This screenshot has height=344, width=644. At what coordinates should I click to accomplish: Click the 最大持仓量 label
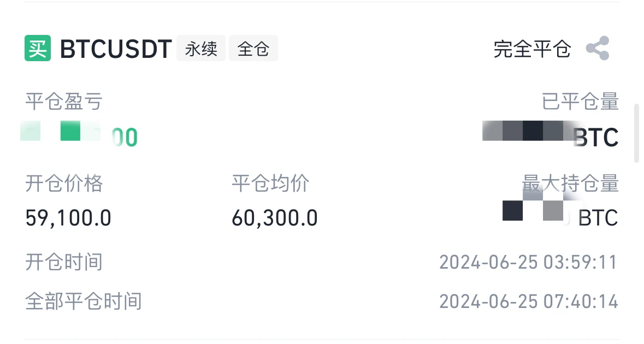tap(570, 183)
